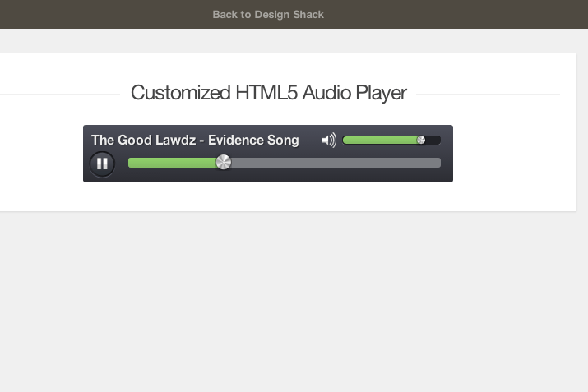Rewind by clicking the green played progress
Viewport: 588px width, 392px height.
[x=173, y=163]
